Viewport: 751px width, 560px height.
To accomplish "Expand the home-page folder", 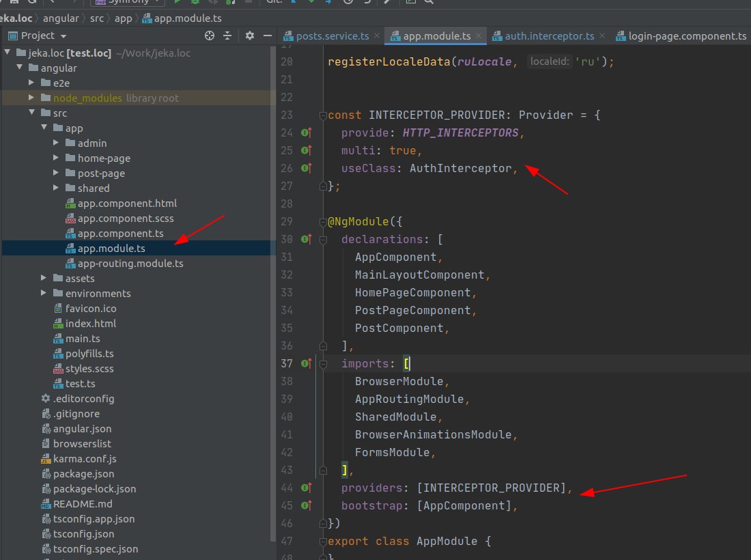I will point(56,158).
